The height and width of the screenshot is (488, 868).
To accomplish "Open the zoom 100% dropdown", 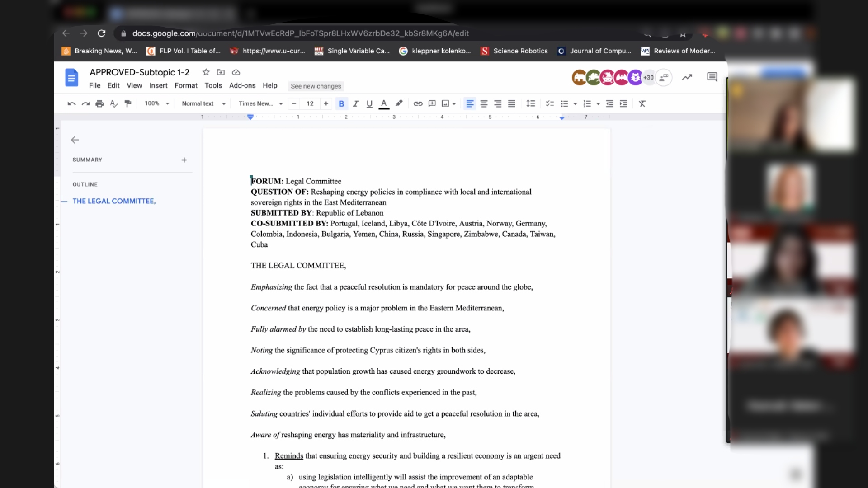I will (x=156, y=104).
